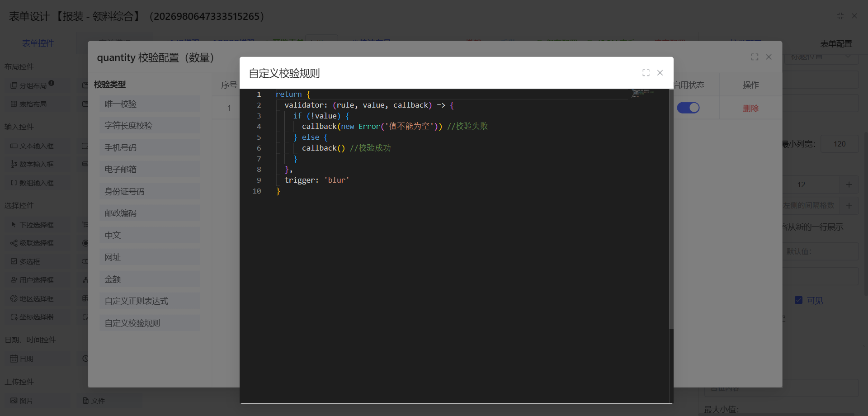Select the 图片 upload control icon
The height and width of the screenshot is (416, 868).
14,401
